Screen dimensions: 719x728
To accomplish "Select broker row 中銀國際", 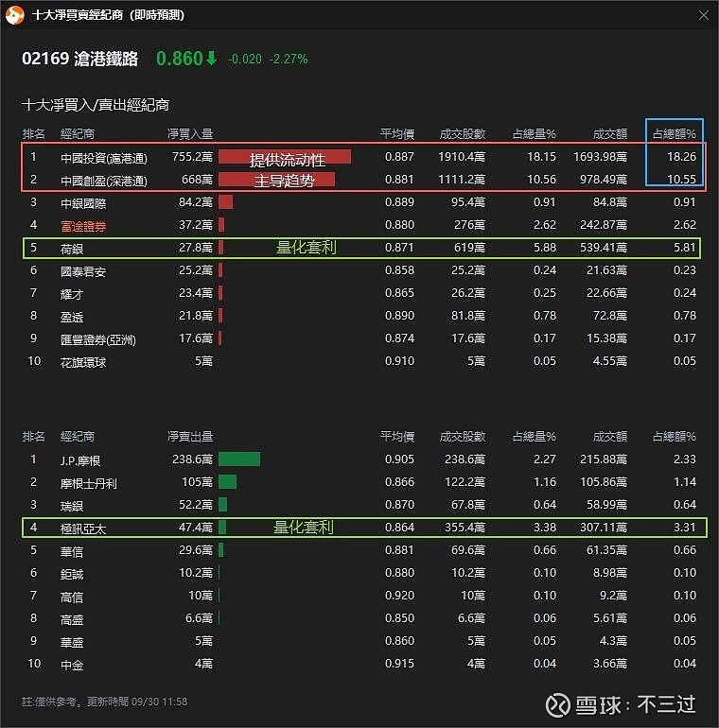I will [x=359, y=202].
